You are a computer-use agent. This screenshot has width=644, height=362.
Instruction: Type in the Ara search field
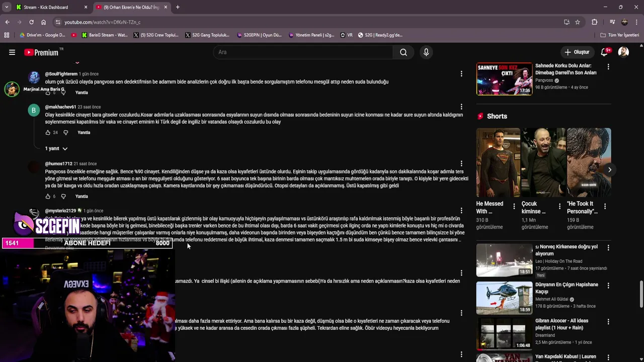(x=303, y=52)
